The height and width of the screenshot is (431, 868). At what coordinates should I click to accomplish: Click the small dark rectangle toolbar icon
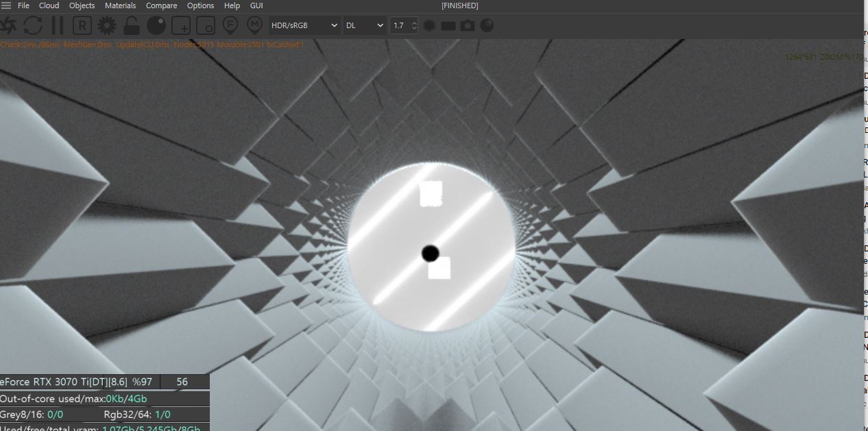(x=448, y=26)
